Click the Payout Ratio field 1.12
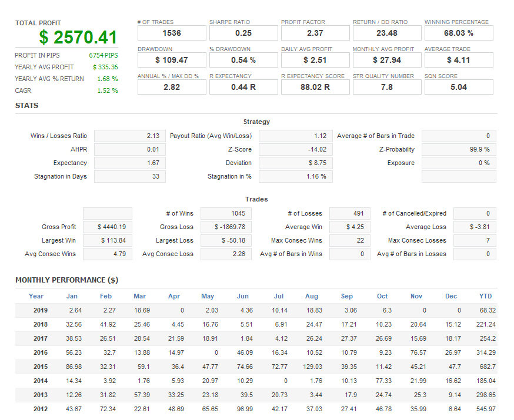The image size is (514, 420). [296, 136]
